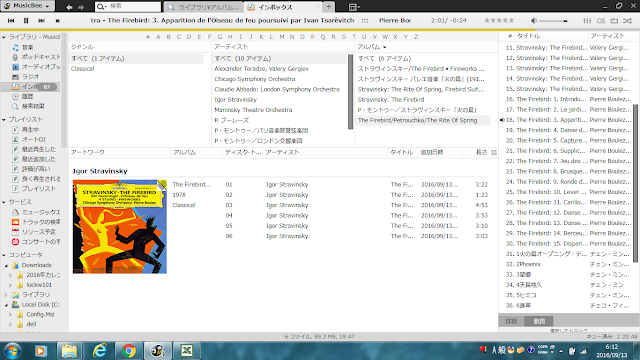
Task: Jump to letter M in alphabet bar
Action: pos(282,37)
